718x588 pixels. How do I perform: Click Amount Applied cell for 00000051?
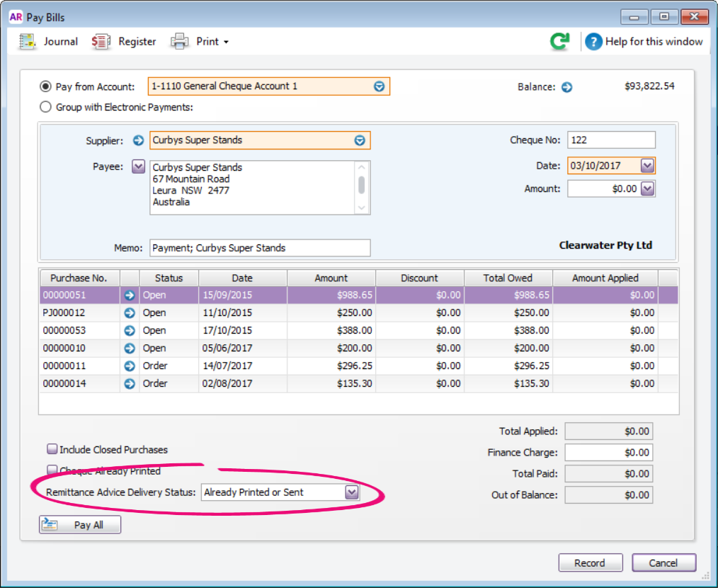point(605,295)
